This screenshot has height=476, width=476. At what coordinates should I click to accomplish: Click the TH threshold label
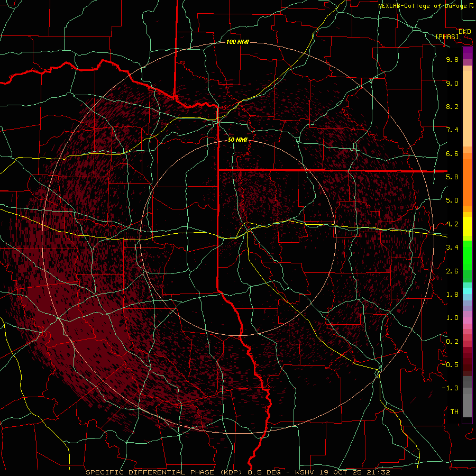pos(454,412)
